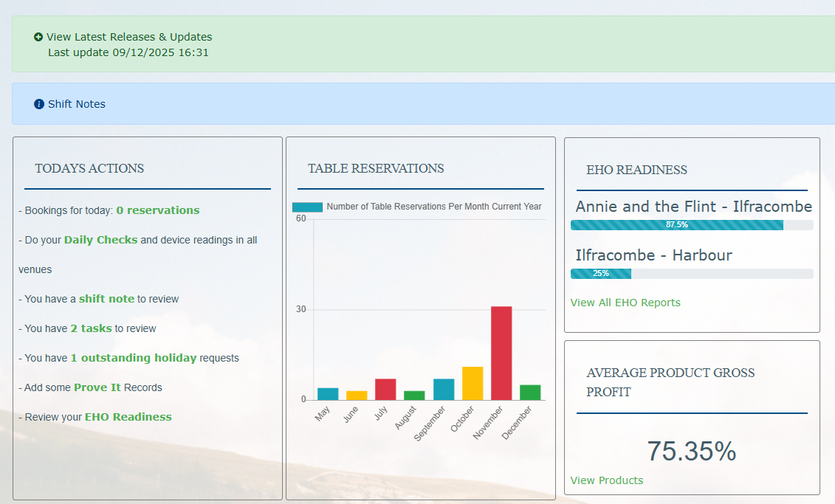Viewport: 835px width, 504px height.
Task: Click the info icon beside Shift Notes
Action: pos(39,104)
